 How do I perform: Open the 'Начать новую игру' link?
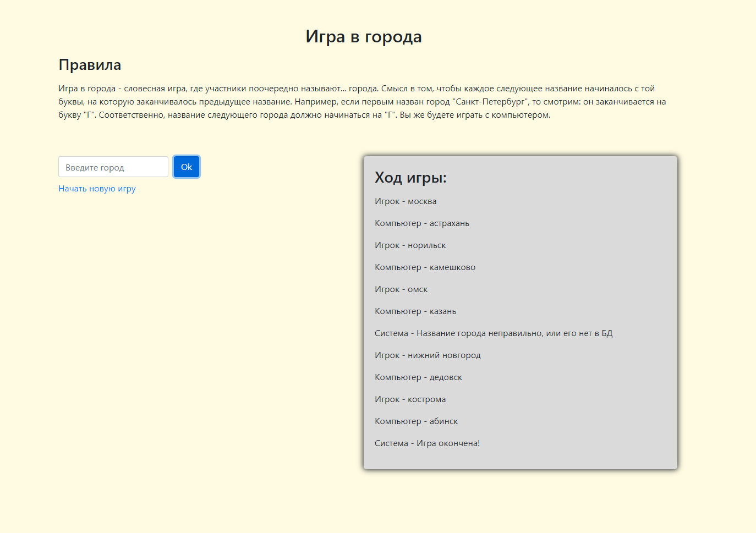point(97,189)
